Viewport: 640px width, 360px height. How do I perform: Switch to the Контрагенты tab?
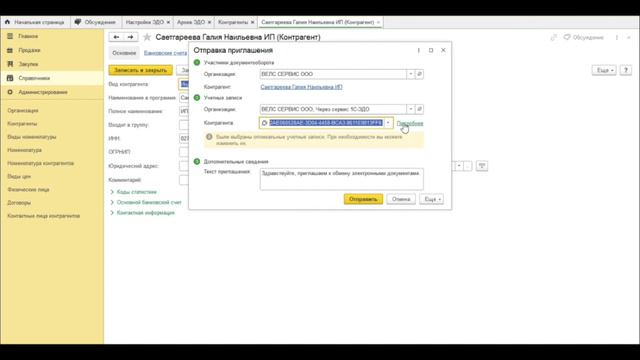(x=233, y=22)
